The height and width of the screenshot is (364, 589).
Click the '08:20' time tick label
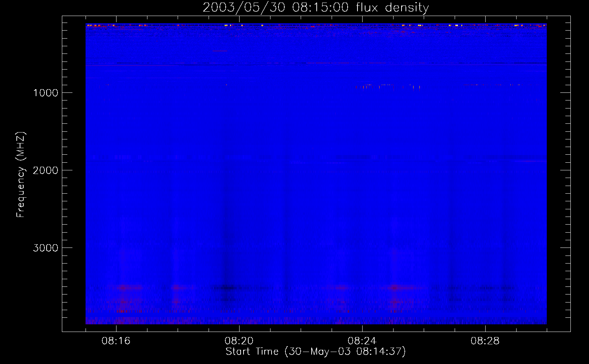click(x=239, y=341)
